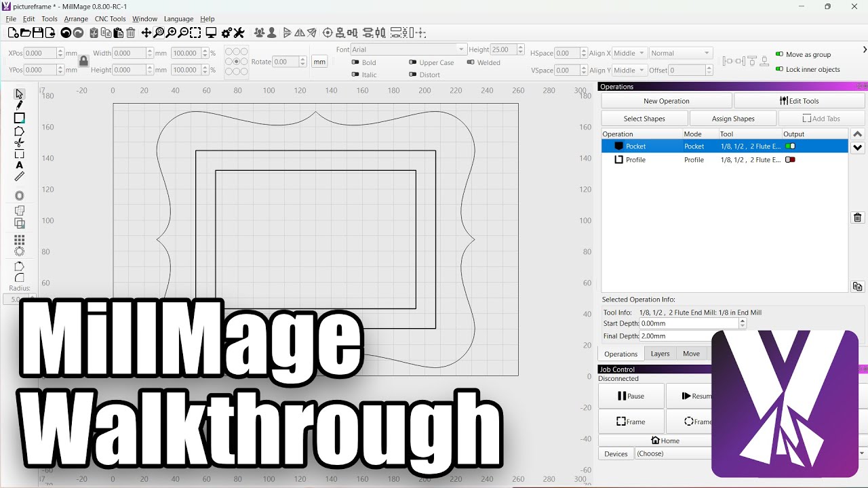
Task: Click the Frame selection dashed-box icon
Action: click(x=195, y=33)
